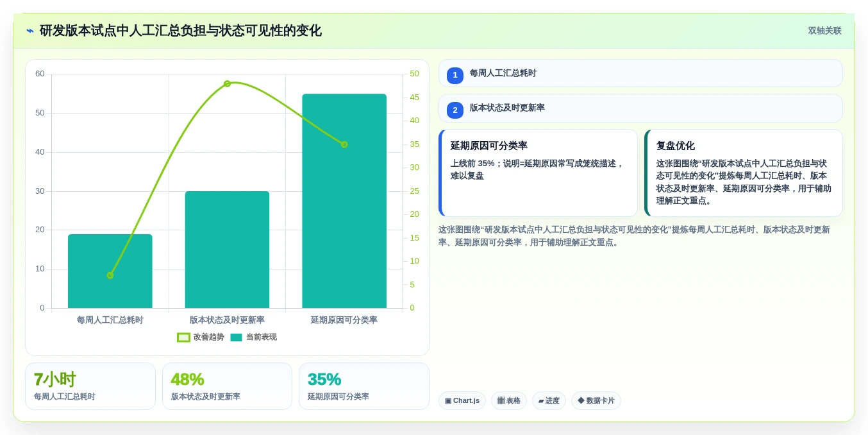This screenshot has width=868, height=435.
Task: Click the Chart.js tag chip
Action: (462, 400)
